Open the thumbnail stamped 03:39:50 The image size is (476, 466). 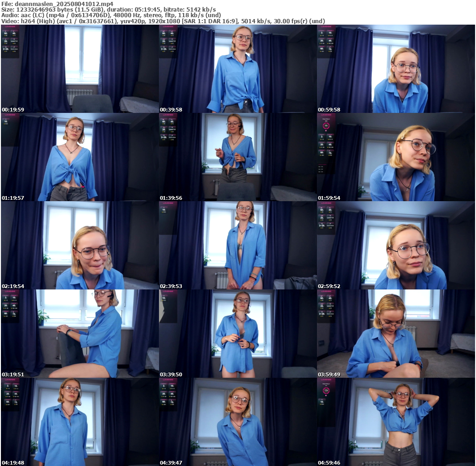pos(238,334)
